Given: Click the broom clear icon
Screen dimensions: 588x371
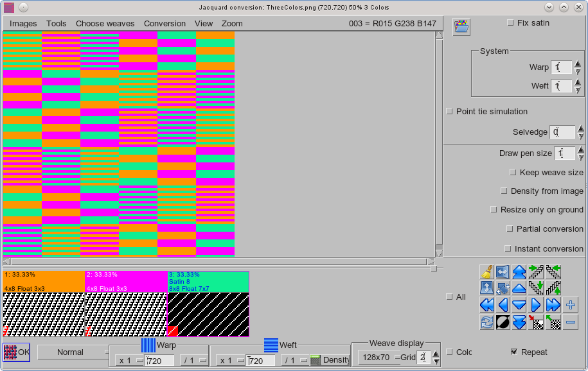Looking at the screenshot, I should (x=486, y=272).
